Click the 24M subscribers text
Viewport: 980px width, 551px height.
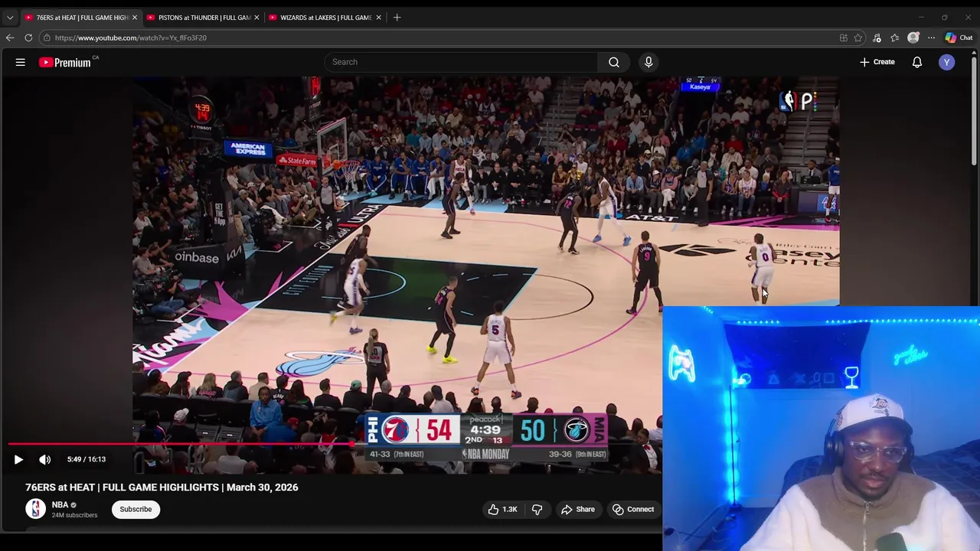click(x=74, y=516)
